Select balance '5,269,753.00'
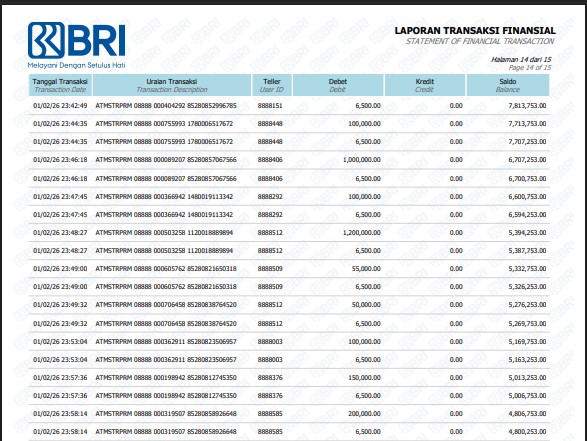Screen dimensions: 587x441 coord(527,323)
